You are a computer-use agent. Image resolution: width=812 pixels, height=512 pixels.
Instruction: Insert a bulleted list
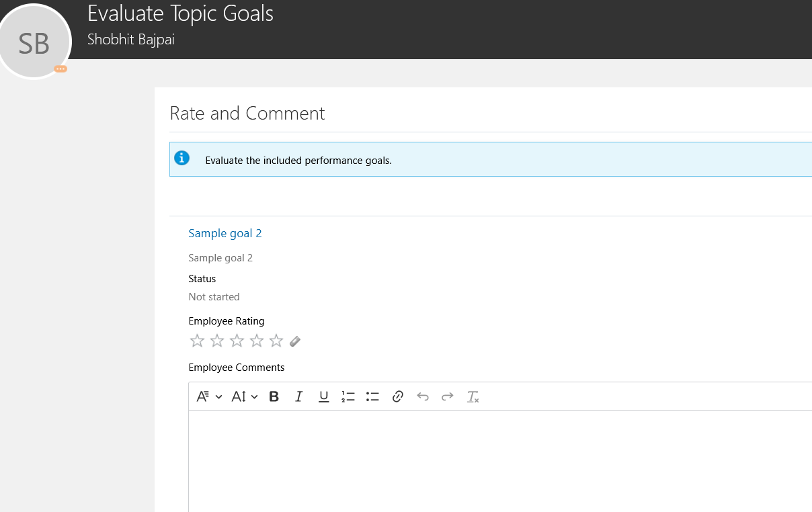(x=373, y=396)
